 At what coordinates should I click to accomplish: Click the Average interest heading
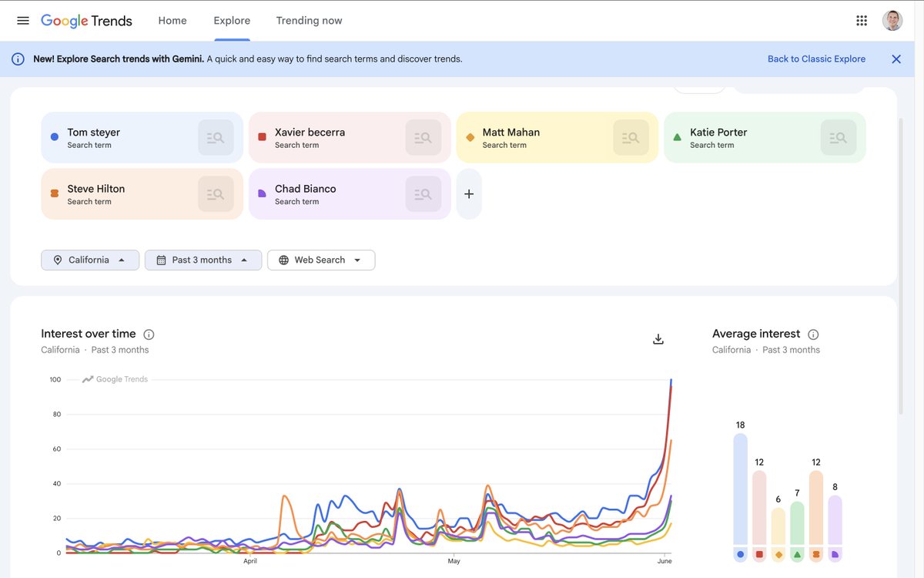point(756,334)
